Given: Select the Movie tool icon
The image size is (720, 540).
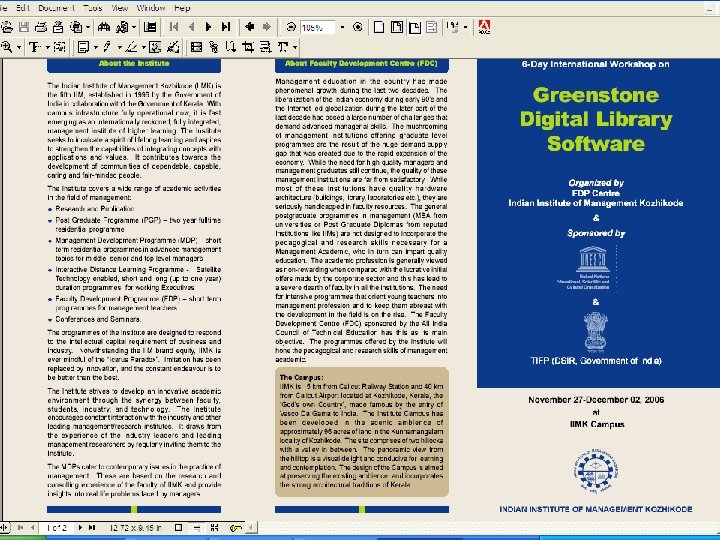Looking at the screenshot, I should (197, 47).
